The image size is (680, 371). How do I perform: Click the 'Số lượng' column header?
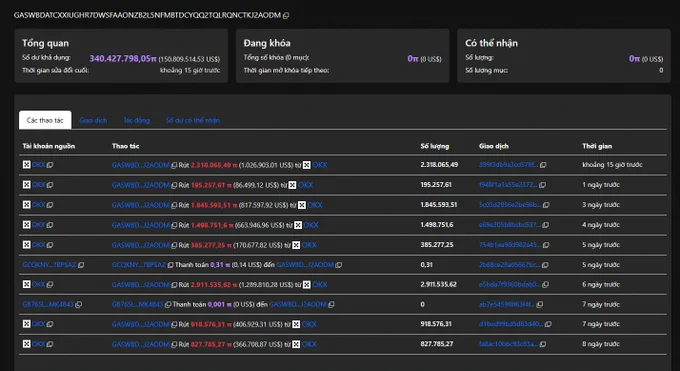tap(435, 146)
